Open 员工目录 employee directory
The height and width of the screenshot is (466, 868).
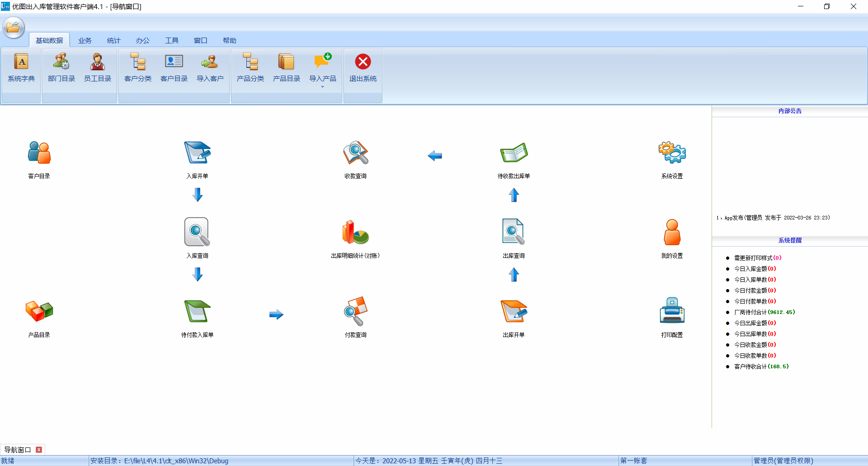tap(98, 68)
